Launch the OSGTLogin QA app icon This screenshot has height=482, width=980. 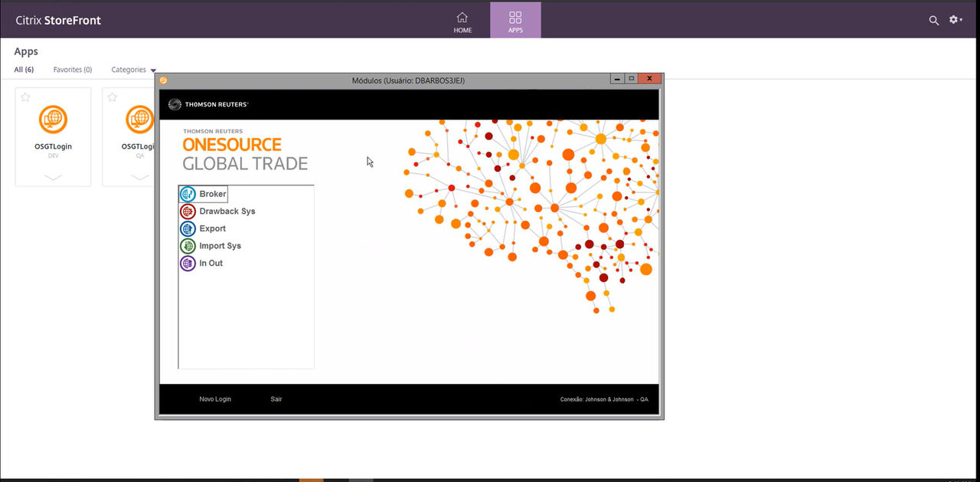click(140, 120)
